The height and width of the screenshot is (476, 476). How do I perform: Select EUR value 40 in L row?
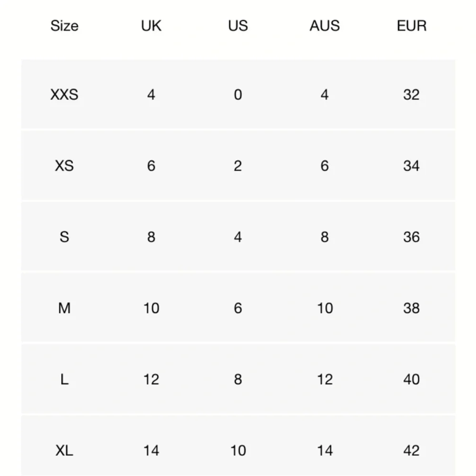click(411, 379)
